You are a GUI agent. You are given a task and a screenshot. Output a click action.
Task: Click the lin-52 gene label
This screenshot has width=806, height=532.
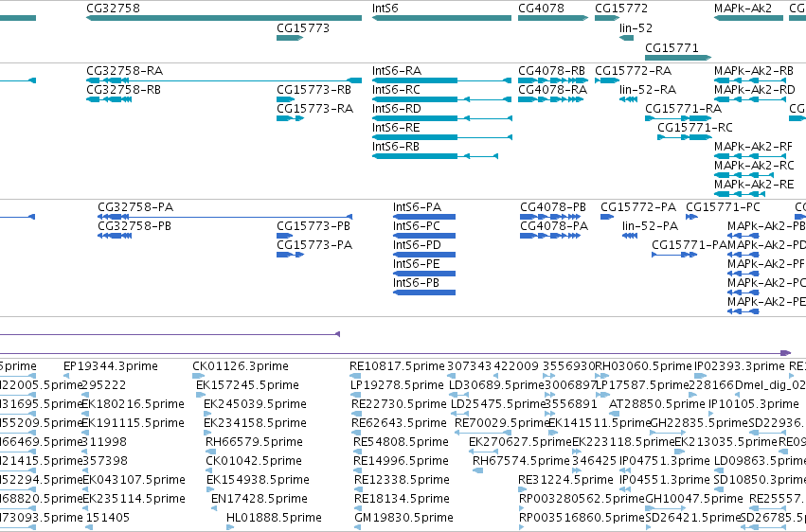(x=636, y=28)
